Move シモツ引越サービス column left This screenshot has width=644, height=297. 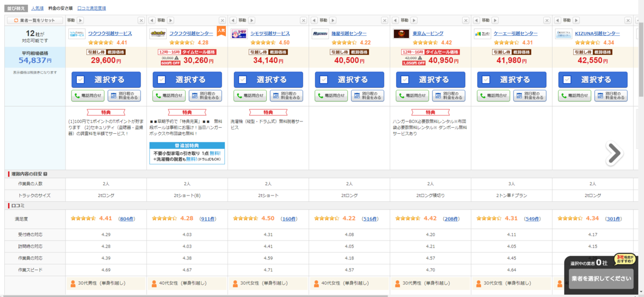(x=233, y=20)
